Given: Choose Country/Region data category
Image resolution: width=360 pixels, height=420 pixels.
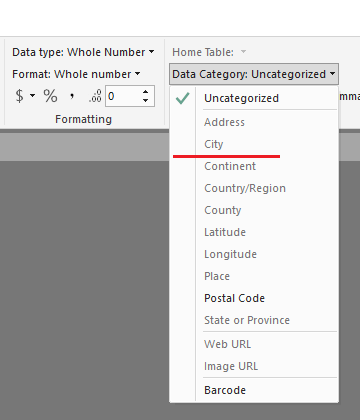Looking at the screenshot, I should click(254, 188).
